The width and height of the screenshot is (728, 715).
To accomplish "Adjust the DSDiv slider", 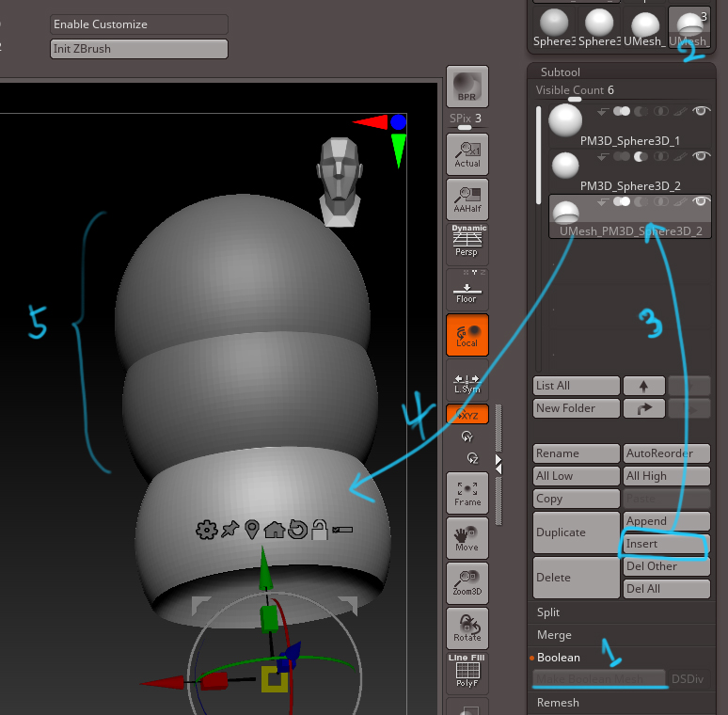I will [x=690, y=679].
